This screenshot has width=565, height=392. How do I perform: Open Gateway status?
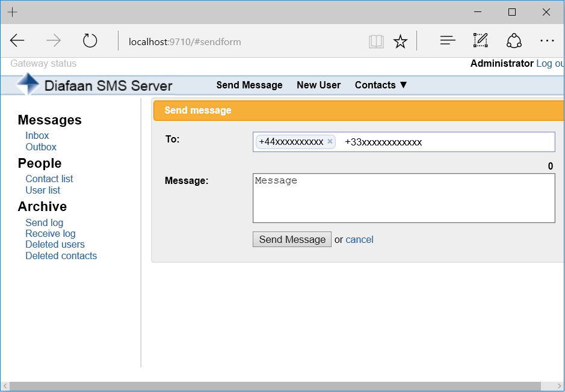coord(42,63)
